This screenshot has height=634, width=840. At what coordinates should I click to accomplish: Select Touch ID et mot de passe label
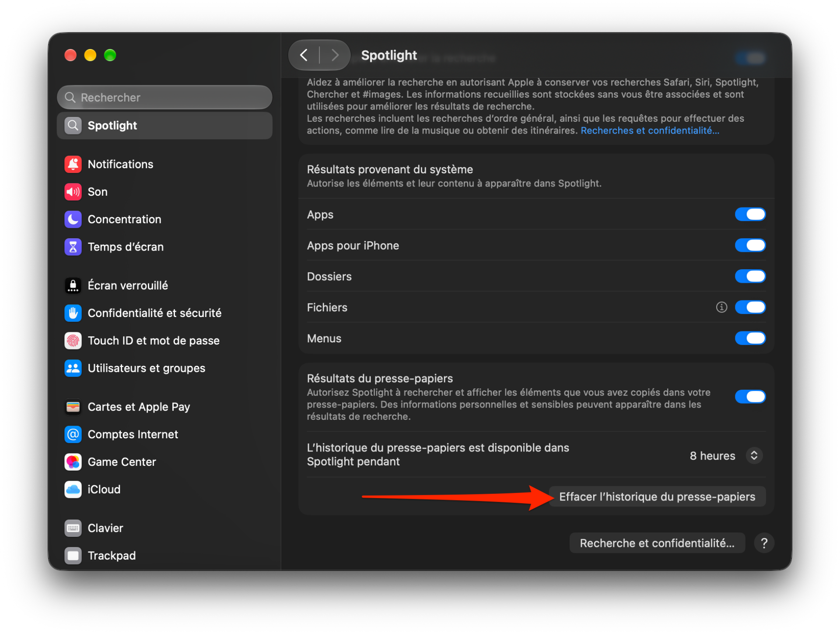154,341
